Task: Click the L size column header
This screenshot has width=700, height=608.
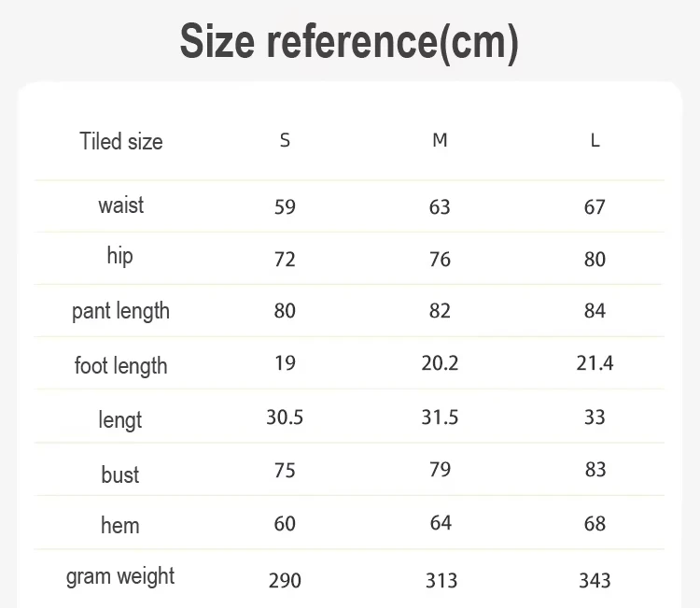Action: click(x=595, y=141)
